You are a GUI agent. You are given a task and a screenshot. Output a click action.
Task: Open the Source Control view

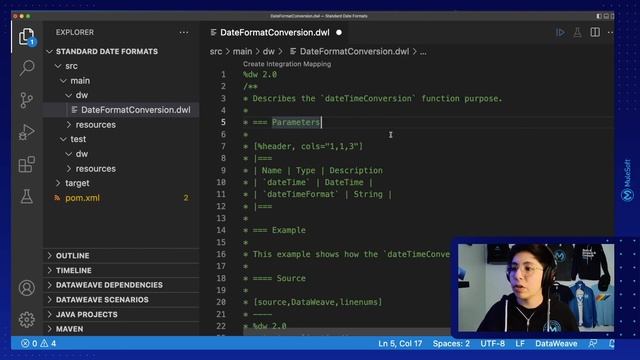tap(27, 100)
